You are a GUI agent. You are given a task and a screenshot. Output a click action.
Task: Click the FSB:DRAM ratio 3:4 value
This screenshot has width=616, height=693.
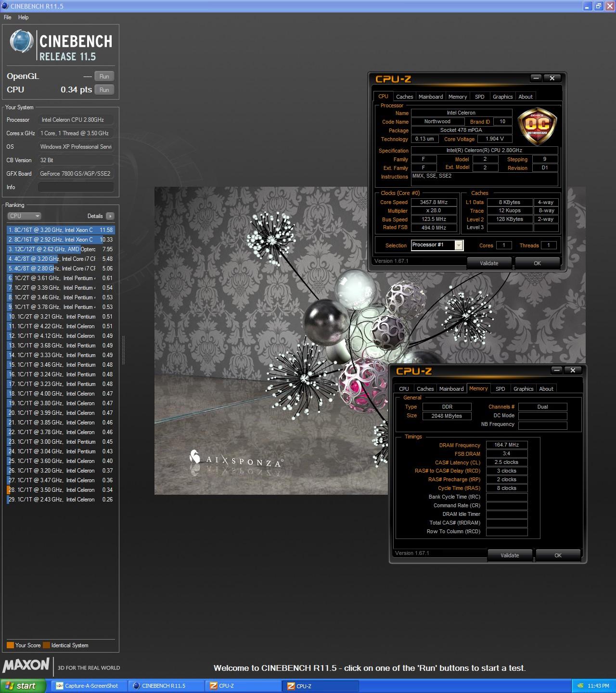507,454
